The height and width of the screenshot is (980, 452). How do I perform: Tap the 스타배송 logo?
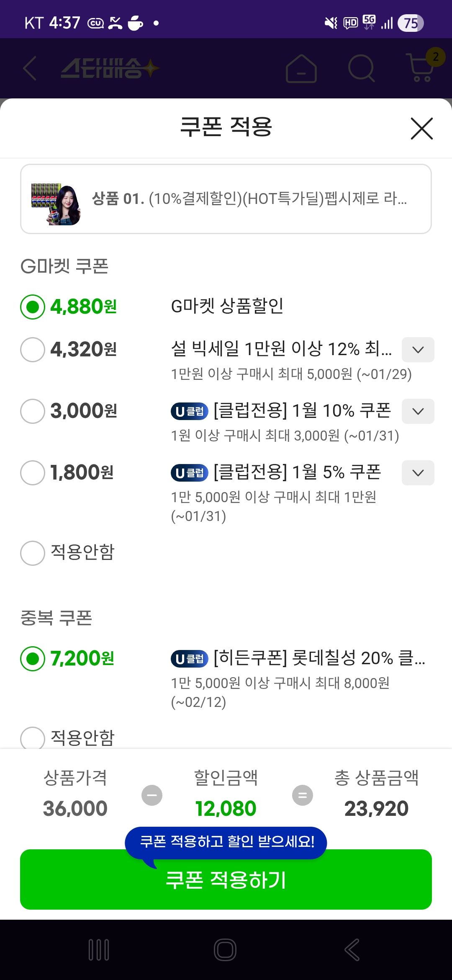coord(110,68)
